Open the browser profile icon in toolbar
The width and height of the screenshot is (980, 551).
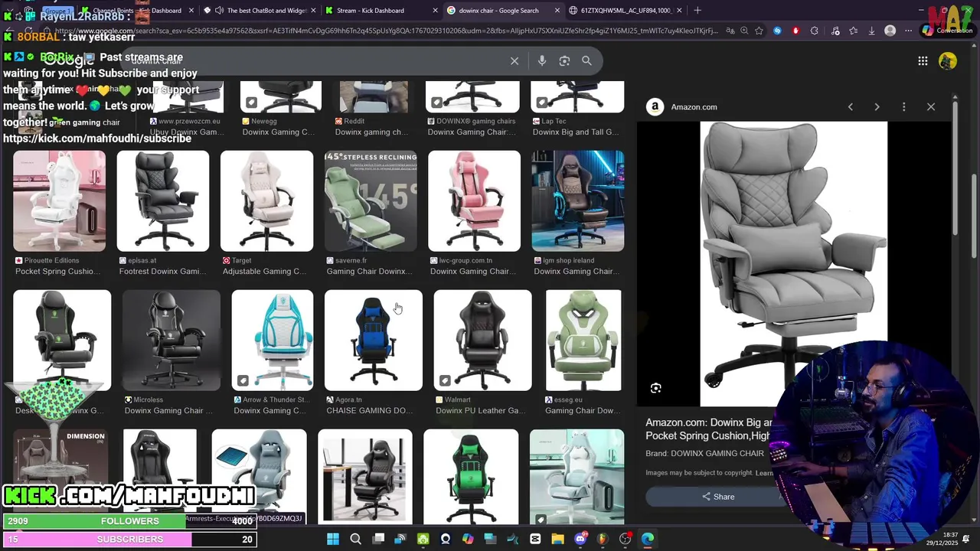890,31
